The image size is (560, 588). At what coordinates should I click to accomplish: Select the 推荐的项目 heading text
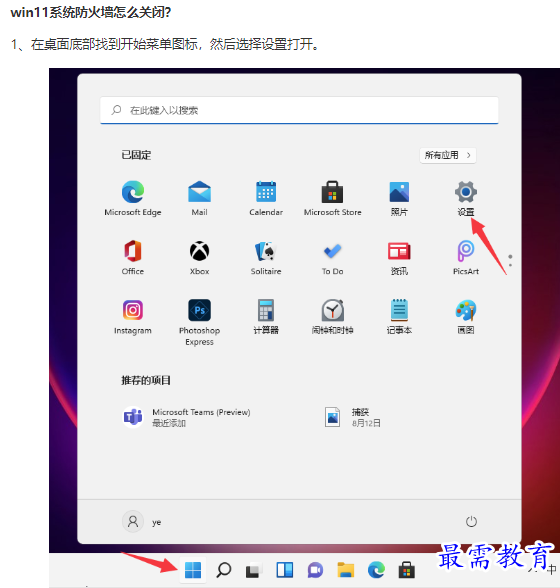[x=146, y=380]
